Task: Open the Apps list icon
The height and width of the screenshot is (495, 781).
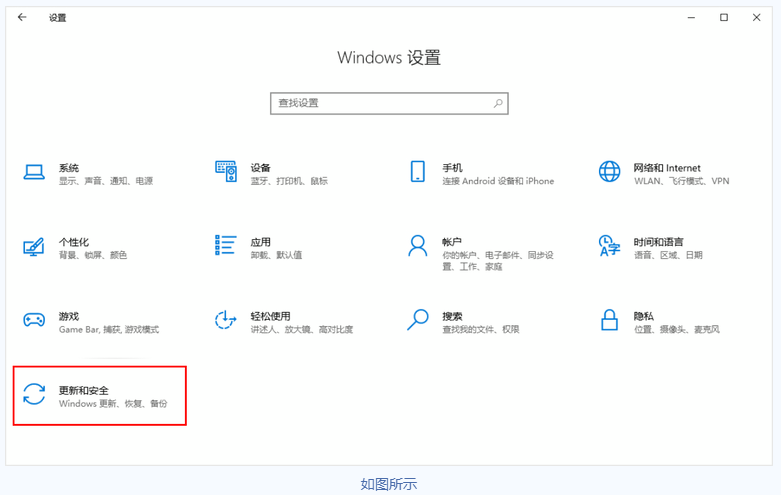Action: (x=226, y=246)
